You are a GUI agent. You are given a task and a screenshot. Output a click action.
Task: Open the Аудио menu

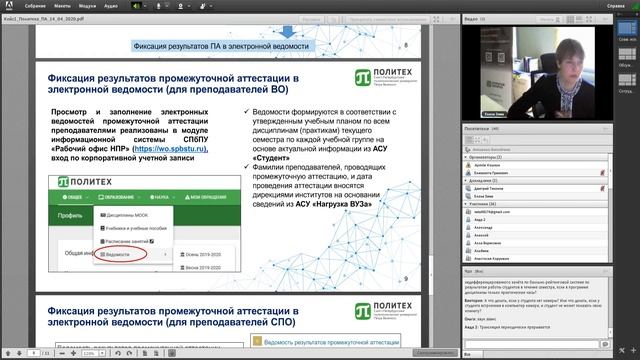[111, 6]
